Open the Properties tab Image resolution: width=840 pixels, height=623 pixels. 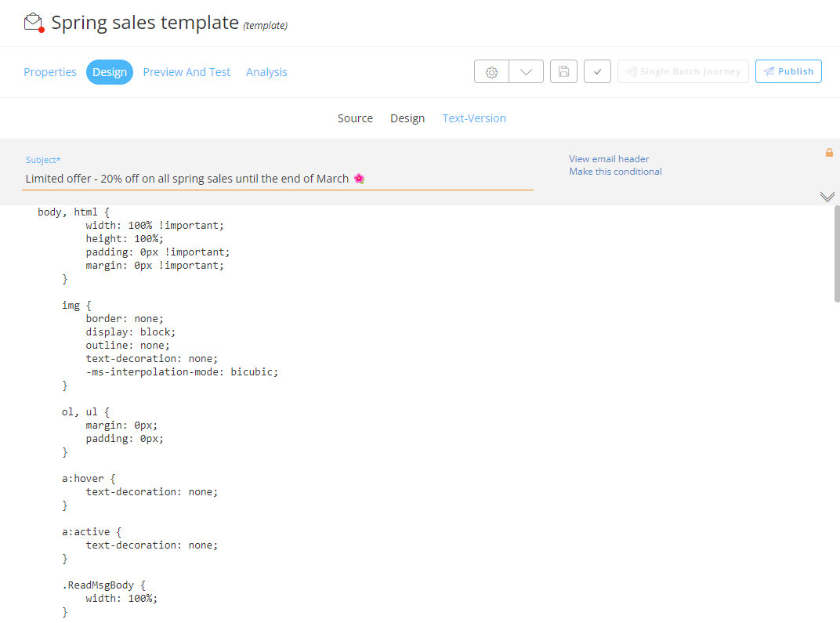coord(50,72)
